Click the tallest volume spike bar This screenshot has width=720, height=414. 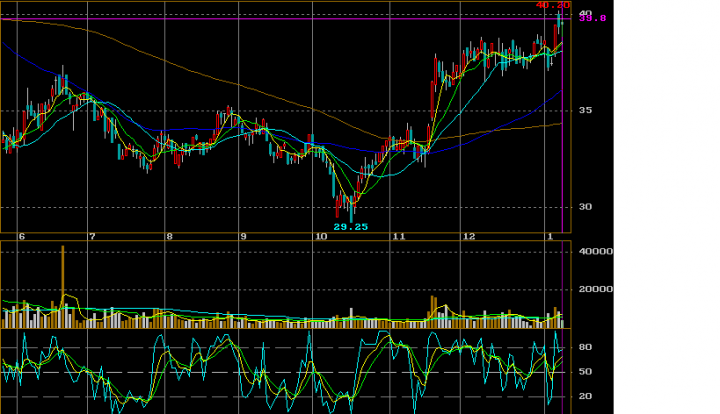tap(63, 287)
